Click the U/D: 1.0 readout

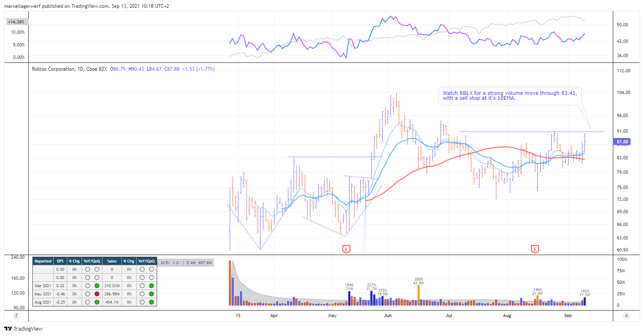[170, 263]
